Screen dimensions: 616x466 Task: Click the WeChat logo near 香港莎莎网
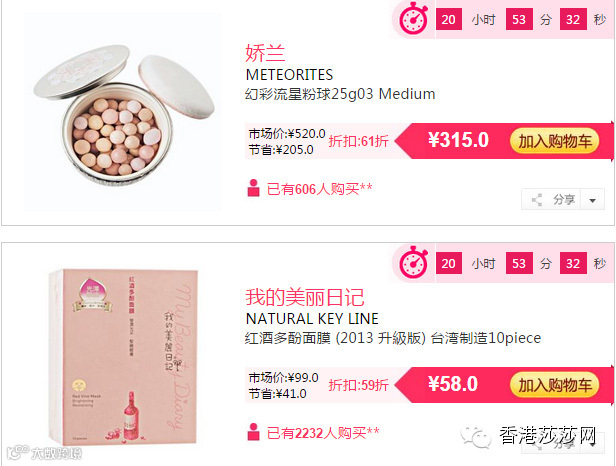click(x=476, y=436)
